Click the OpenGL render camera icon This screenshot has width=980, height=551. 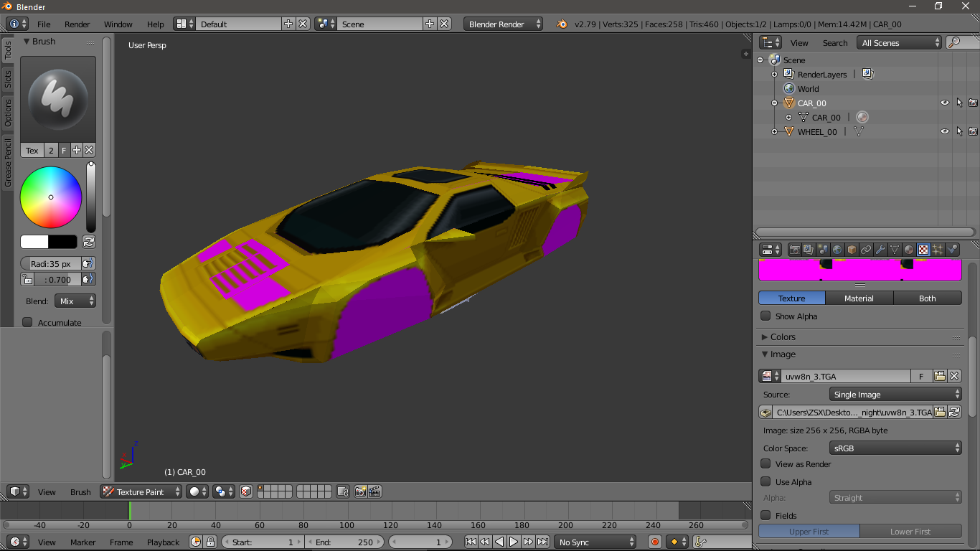(360, 491)
